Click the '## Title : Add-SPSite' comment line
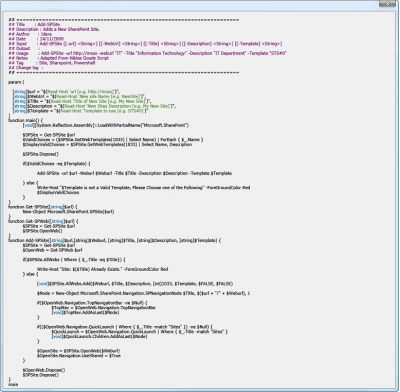Image resolution: width=400 pixels, height=392 pixels. point(34,24)
